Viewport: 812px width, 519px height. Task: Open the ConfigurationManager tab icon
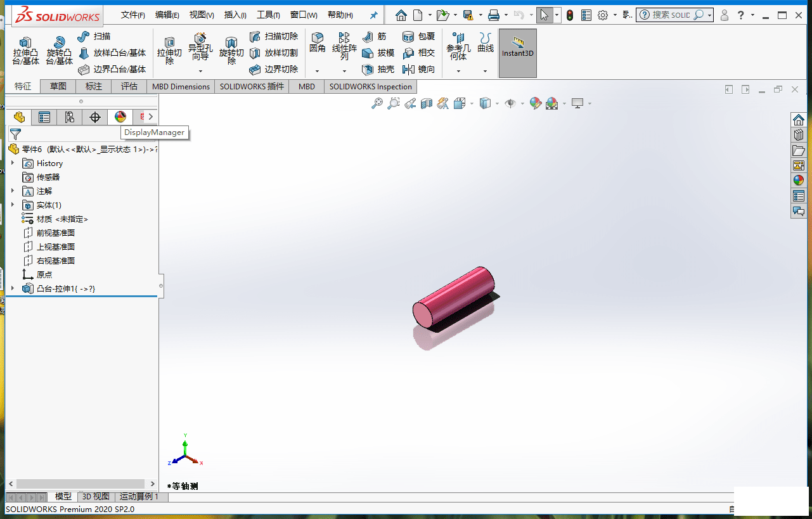click(x=69, y=117)
